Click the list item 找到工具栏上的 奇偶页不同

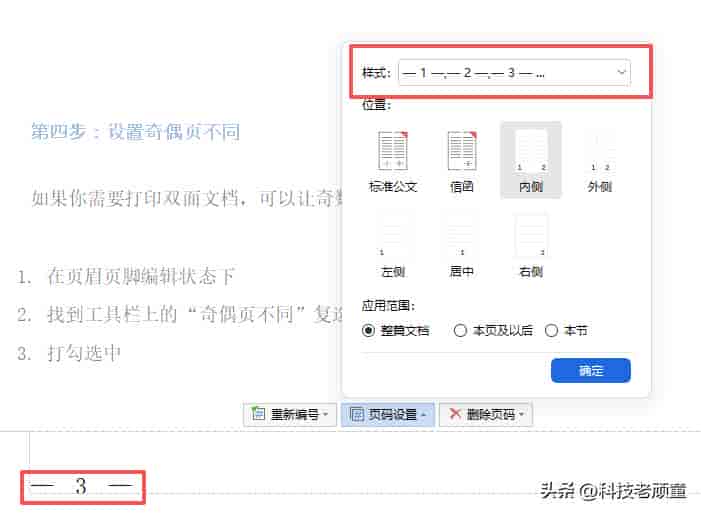click(195, 315)
